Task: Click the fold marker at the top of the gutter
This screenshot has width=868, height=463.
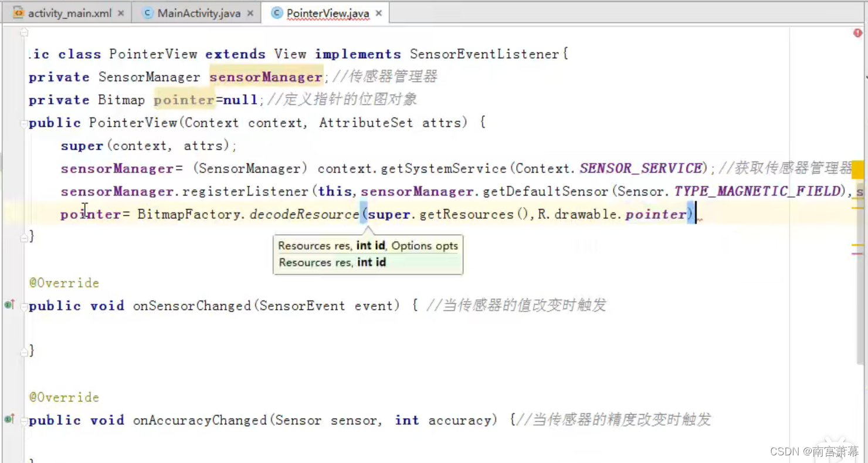Action: point(23,32)
